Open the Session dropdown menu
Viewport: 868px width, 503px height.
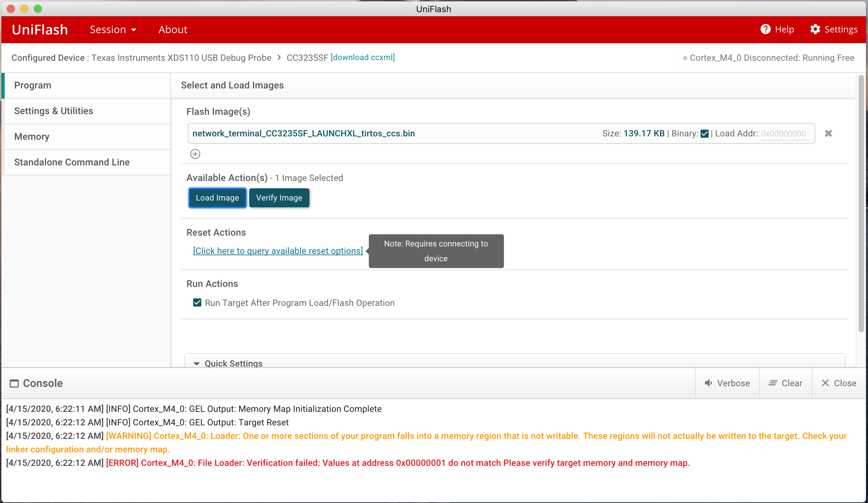pyautogui.click(x=112, y=30)
